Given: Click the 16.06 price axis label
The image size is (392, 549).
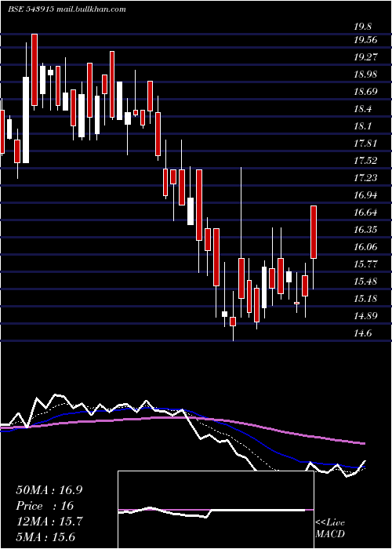Looking at the screenshot, I should tap(366, 247).
